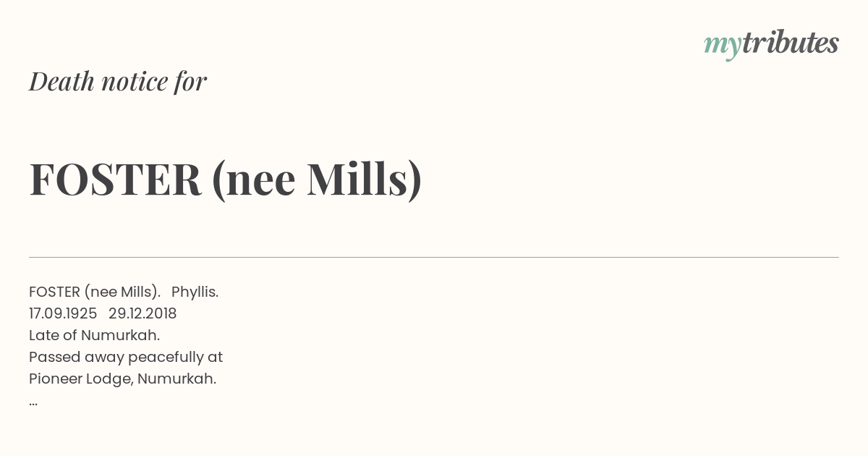The image size is (868, 456).
Task: Click the dark "tributes" part of logo
Action: [790, 43]
